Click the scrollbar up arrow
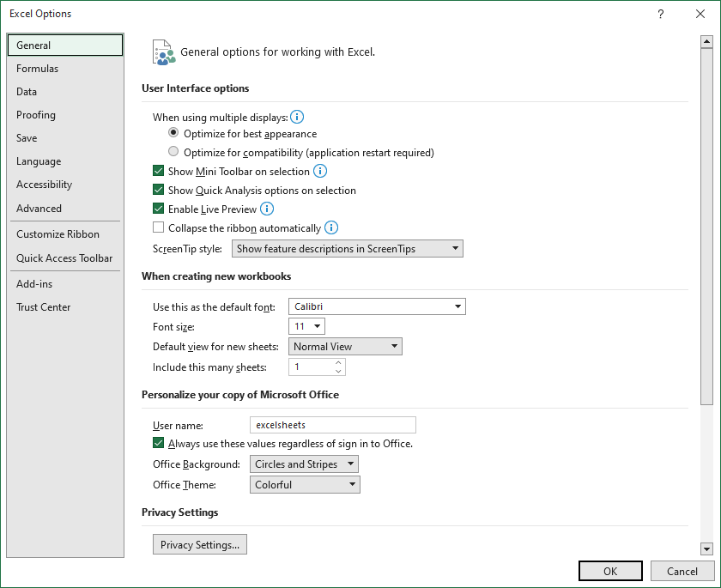This screenshot has width=721, height=588. (x=706, y=41)
